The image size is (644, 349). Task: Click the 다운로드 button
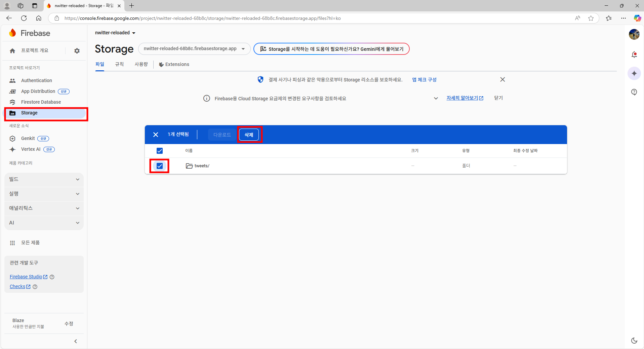(222, 135)
